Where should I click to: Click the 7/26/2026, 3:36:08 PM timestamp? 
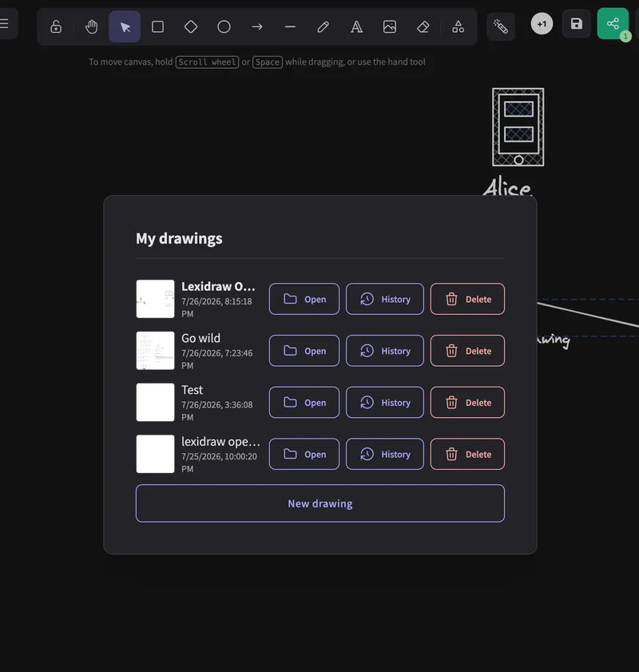click(x=216, y=411)
